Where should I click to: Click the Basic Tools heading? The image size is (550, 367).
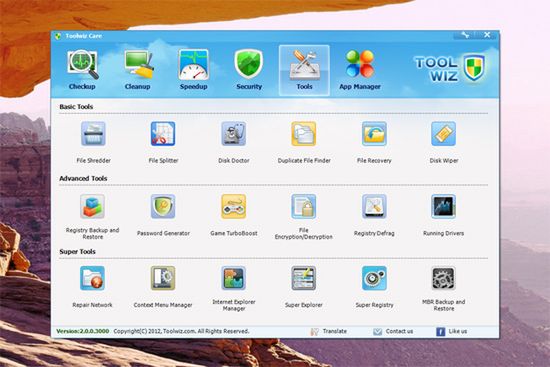tap(76, 107)
